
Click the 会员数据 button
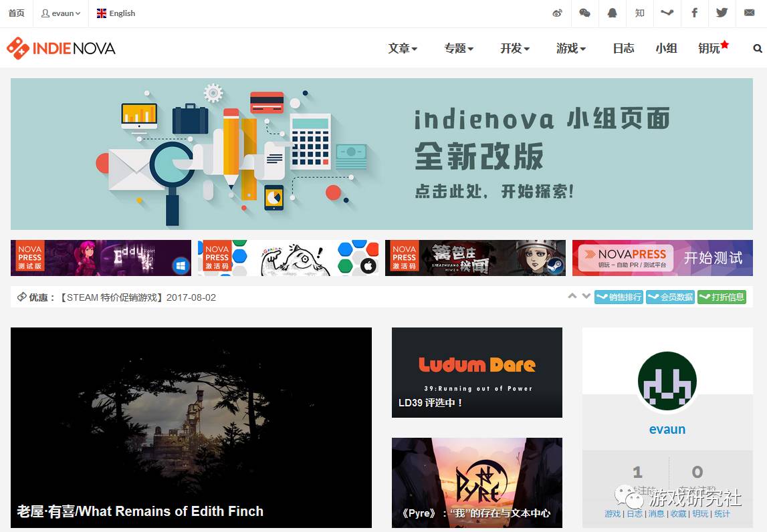pos(670,297)
